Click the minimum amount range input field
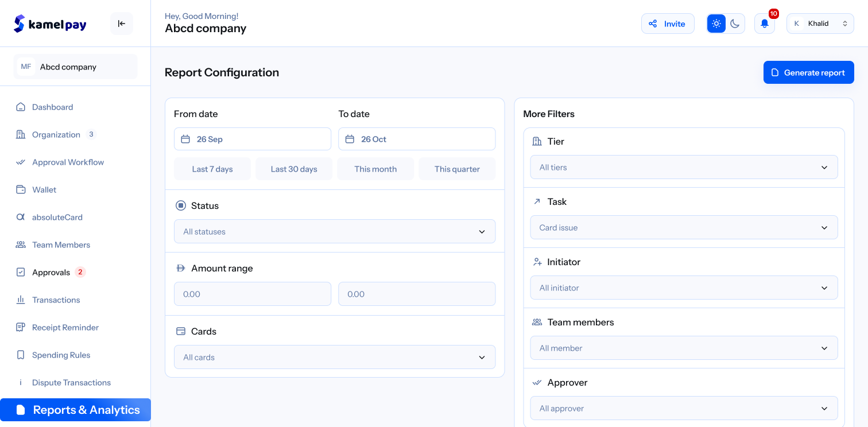 [x=253, y=294]
